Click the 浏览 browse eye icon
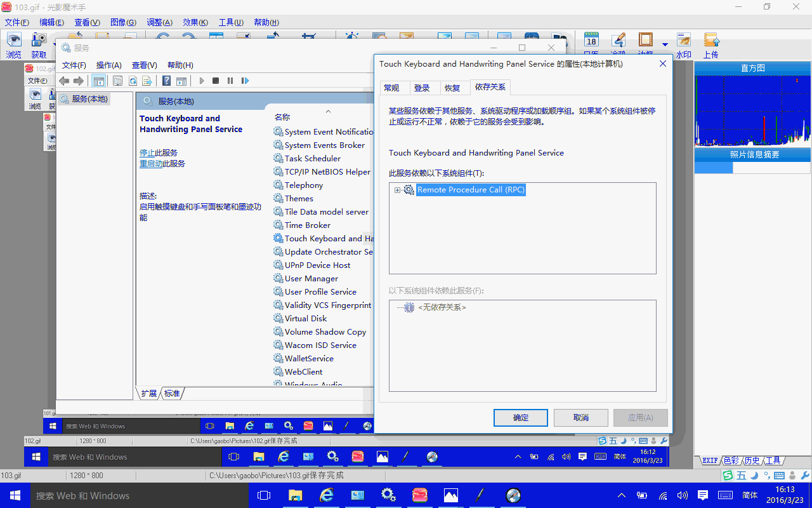The height and width of the screenshot is (508, 812). click(x=14, y=41)
